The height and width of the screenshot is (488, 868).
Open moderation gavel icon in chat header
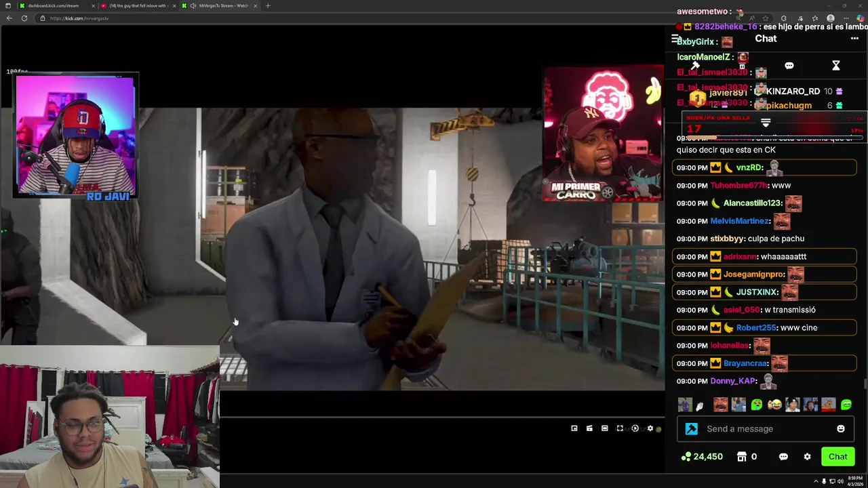(x=695, y=66)
